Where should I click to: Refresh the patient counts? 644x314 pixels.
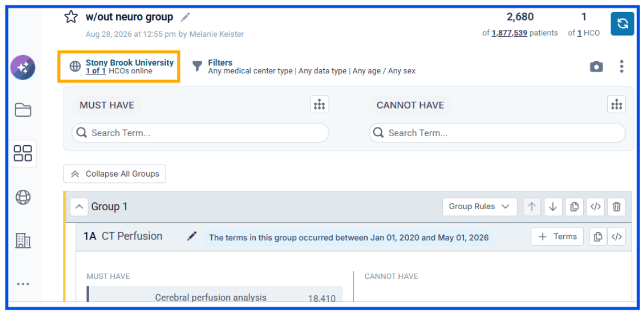coord(623,24)
